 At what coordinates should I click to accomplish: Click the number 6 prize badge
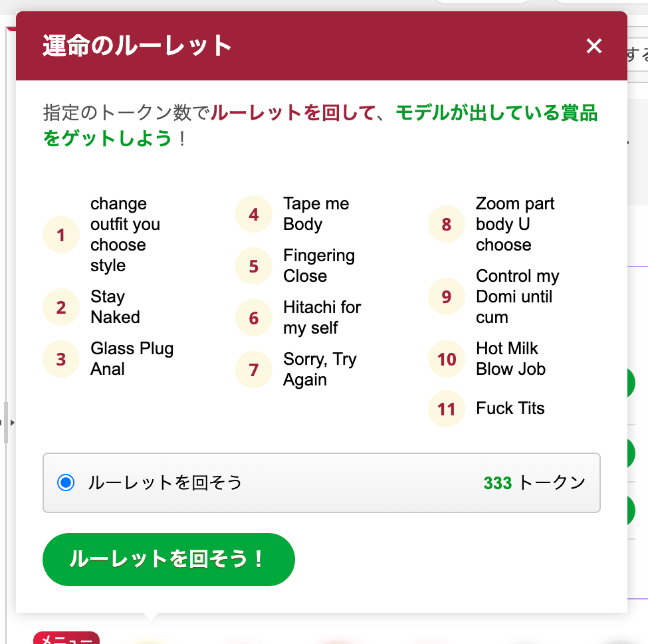[x=254, y=318]
